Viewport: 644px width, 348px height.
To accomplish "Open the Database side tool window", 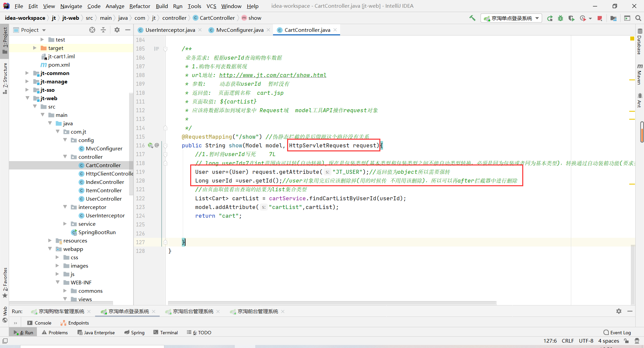I will 639,42.
